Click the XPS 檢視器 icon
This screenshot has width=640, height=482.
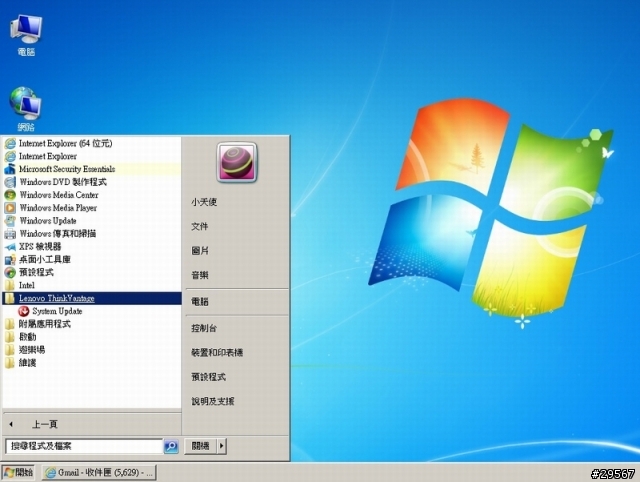pyautogui.click(x=10, y=247)
